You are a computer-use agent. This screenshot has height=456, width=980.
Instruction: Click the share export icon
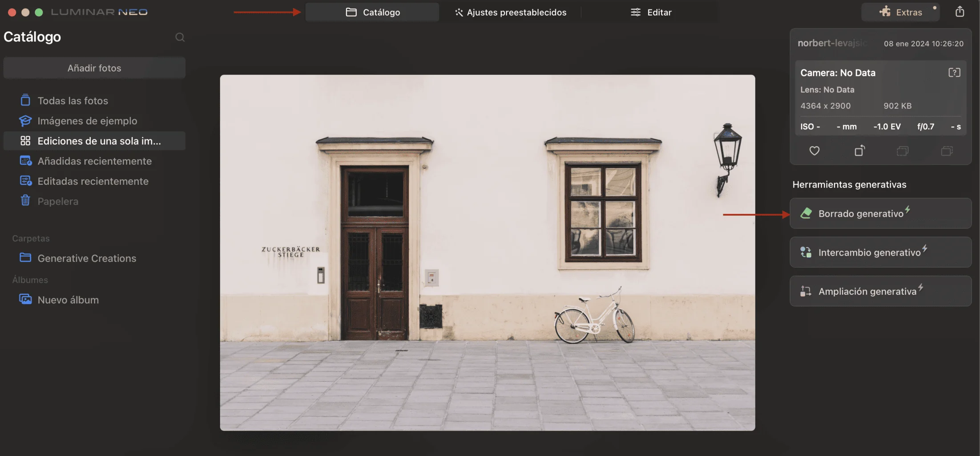click(960, 12)
